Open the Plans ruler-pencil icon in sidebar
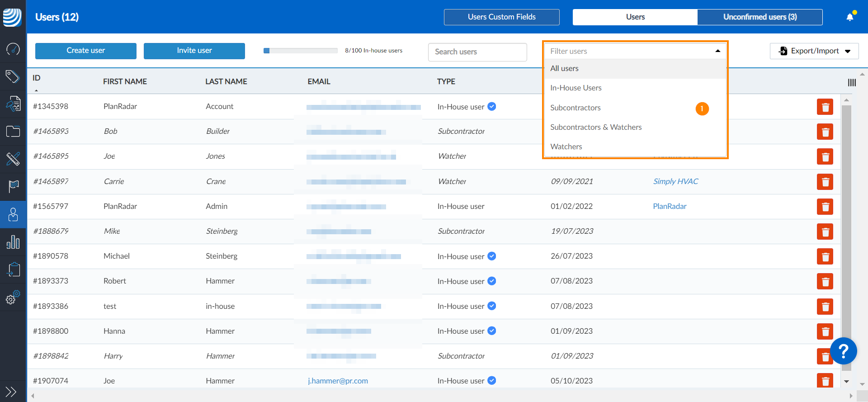The image size is (868, 402). click(x=13, y=159)
